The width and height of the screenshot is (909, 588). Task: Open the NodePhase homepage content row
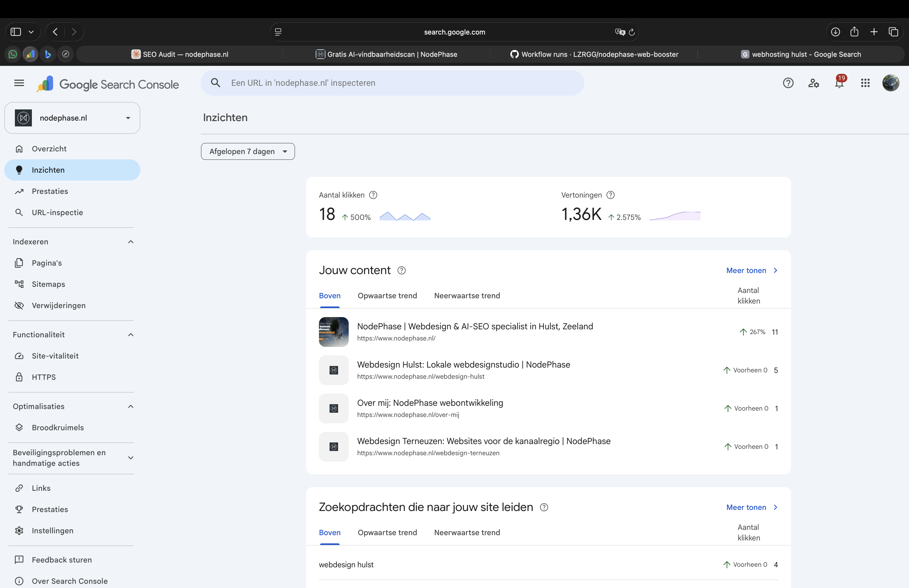[548, 332]
